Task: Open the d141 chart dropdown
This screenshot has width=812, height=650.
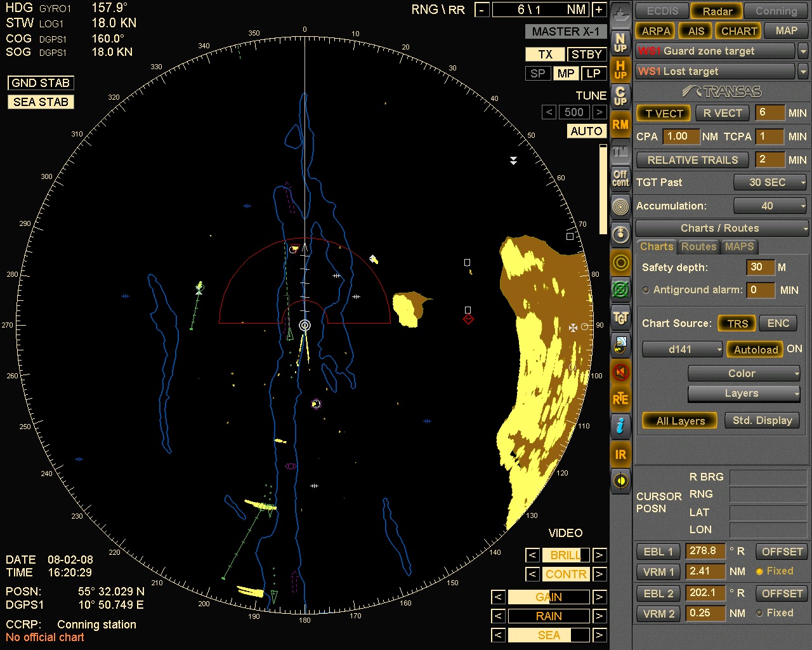Action: click(x=682, y=348)
